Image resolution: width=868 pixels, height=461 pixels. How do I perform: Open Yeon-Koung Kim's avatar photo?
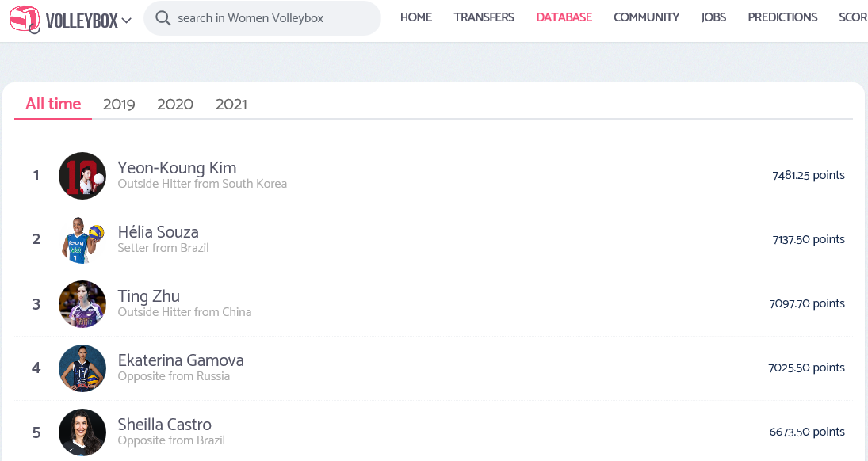click(82, 176)
